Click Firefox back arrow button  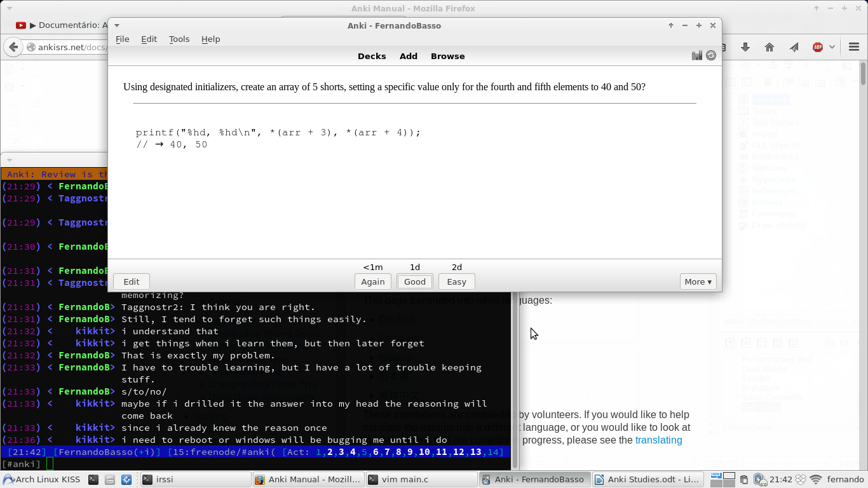click(x=13, y=47)
